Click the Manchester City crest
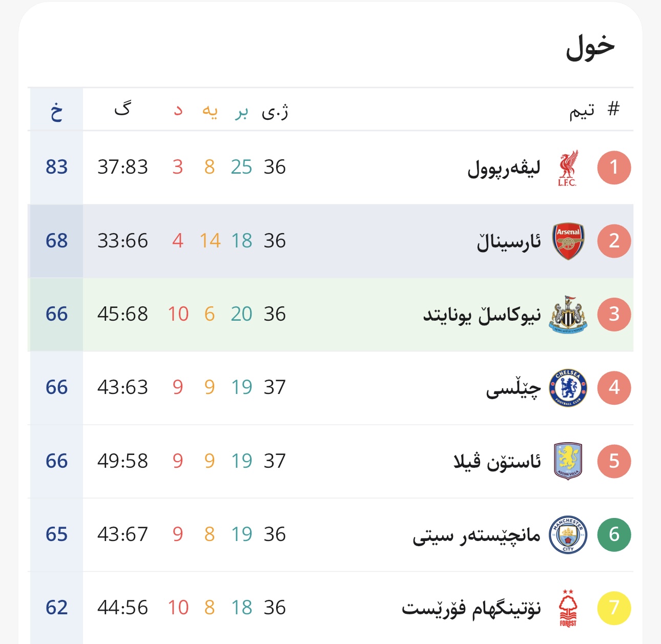Screen dimensions: 661x644 tap(568, 535)
